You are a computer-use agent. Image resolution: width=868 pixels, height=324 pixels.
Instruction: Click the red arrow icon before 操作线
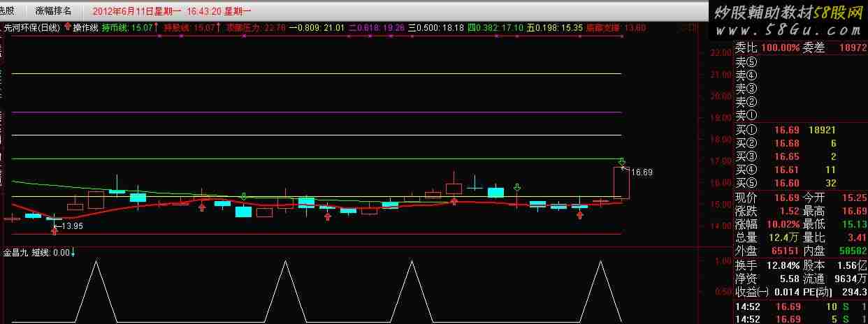click(x=67, y=27)
